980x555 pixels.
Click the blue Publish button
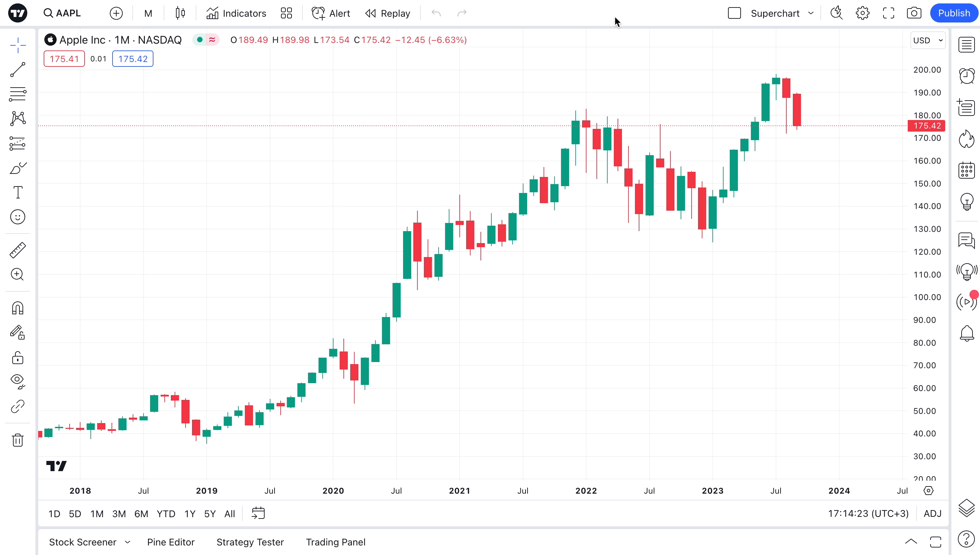point(953,13)
